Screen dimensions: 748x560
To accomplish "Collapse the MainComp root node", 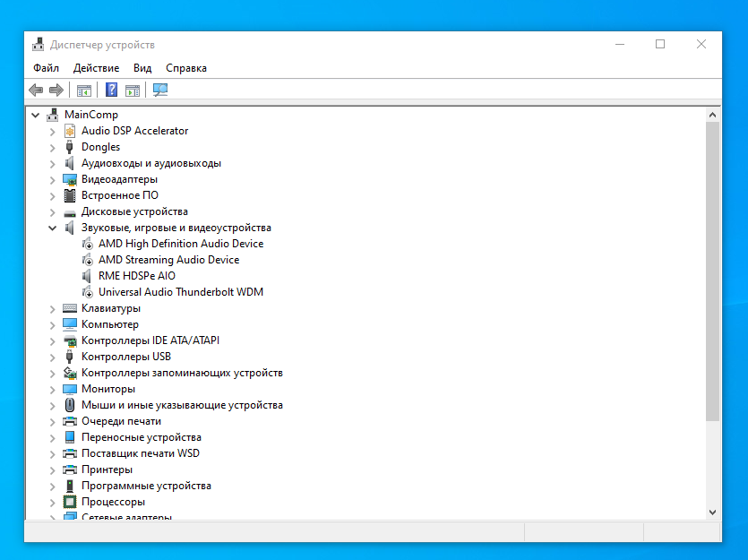I will tap(36, 115).
